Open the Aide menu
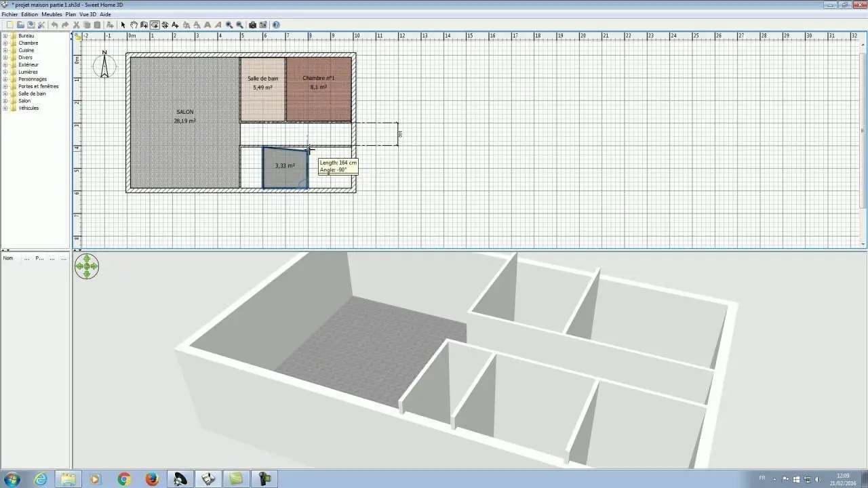 point(105,14)
